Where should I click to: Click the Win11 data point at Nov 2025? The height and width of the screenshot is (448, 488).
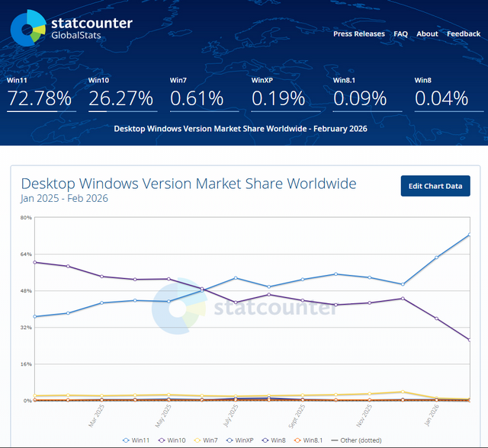369,277
